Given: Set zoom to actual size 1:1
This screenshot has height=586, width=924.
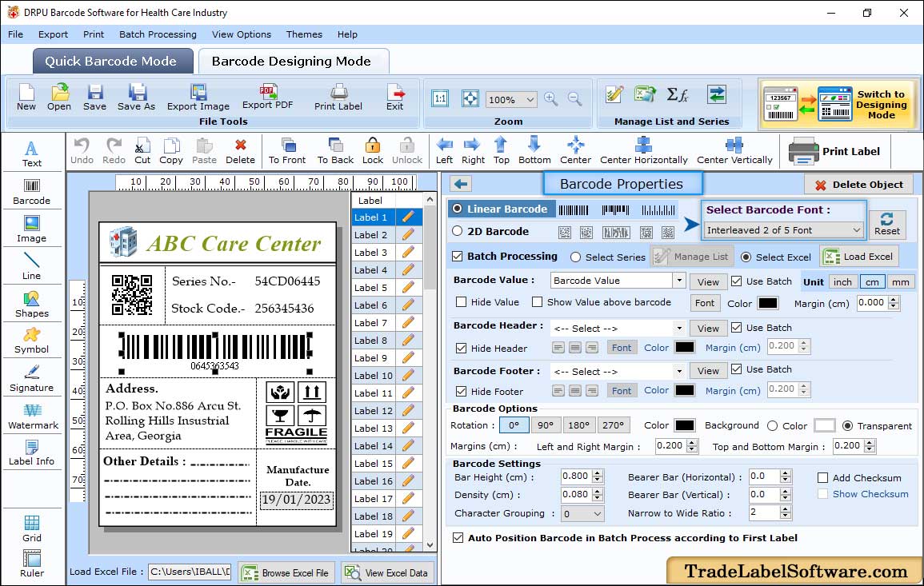Looking at the screenshot, I should click(x=440, y=99).
